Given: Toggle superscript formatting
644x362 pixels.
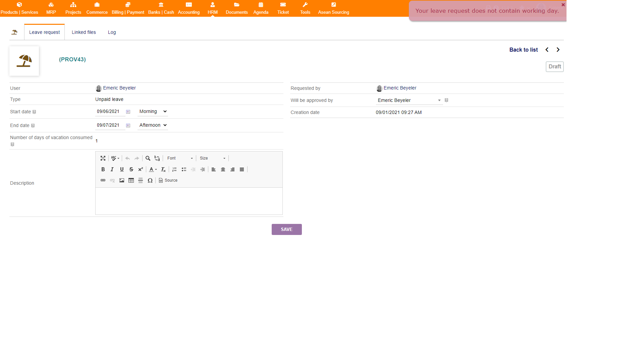Looking at the screenshot, I should click(141, 170).
